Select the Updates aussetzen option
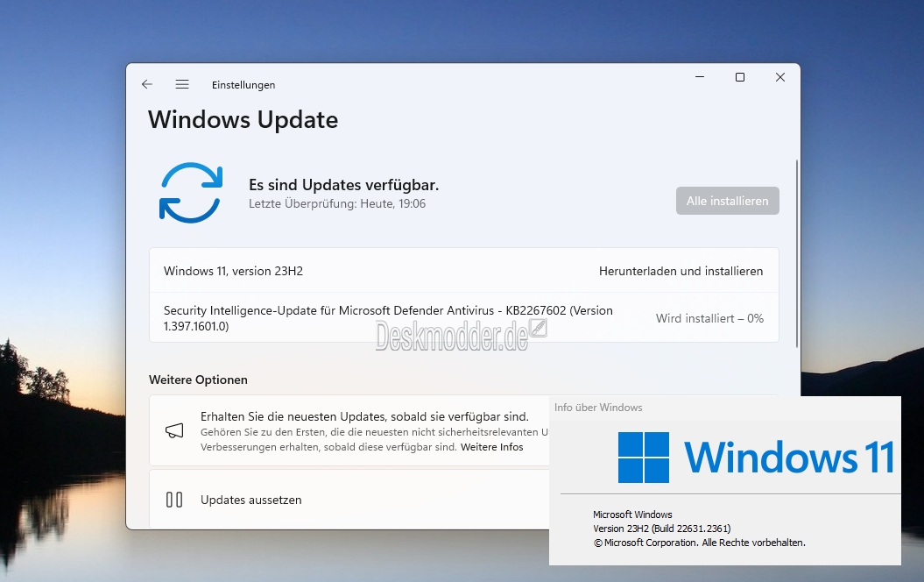Image resolution: width=924 pixels, height=582 pixels. coord(349,500)
